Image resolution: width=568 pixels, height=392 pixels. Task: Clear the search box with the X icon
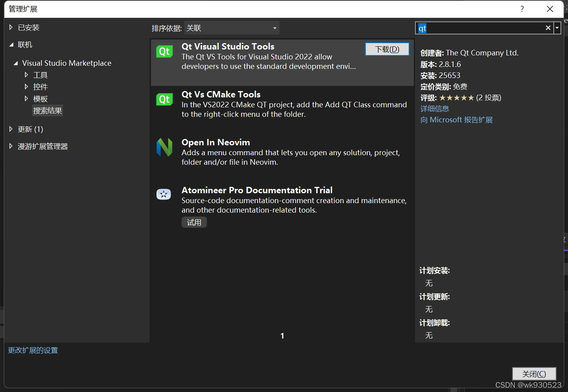[548, 28]
